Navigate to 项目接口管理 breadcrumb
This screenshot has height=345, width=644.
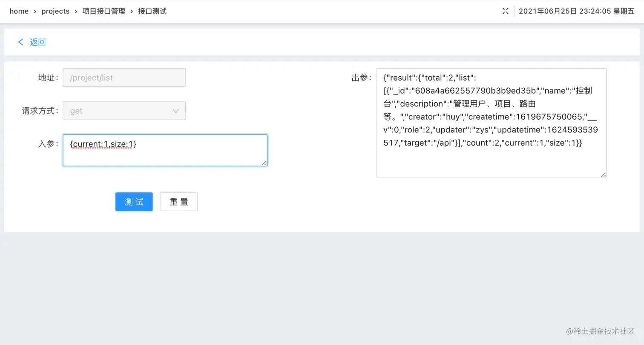coord(104,11)
